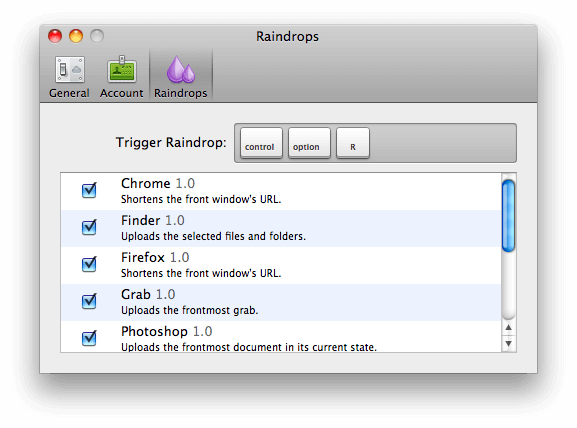Switch to the Account tab label
The image size is (577, 428).
pos(121,93)
